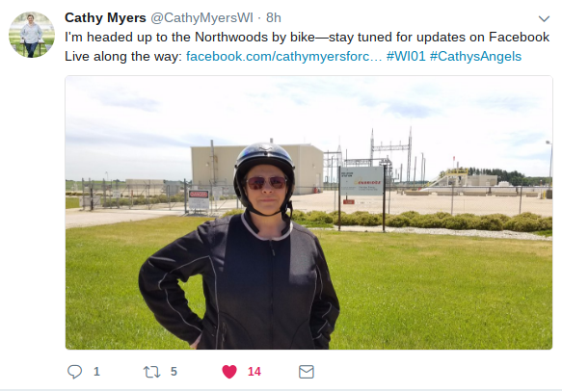Click the Enbridge sign in the photo
This screenshot has width=562, height=392.
361,181
